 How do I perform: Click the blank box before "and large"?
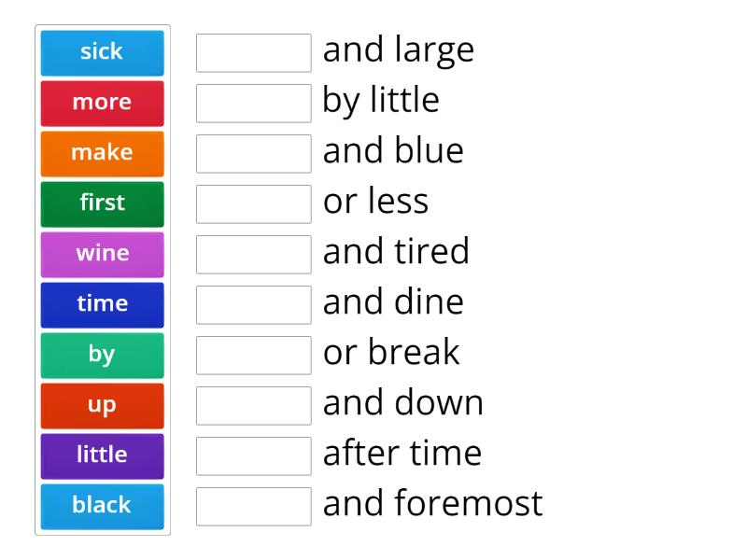tap(253, 52)
